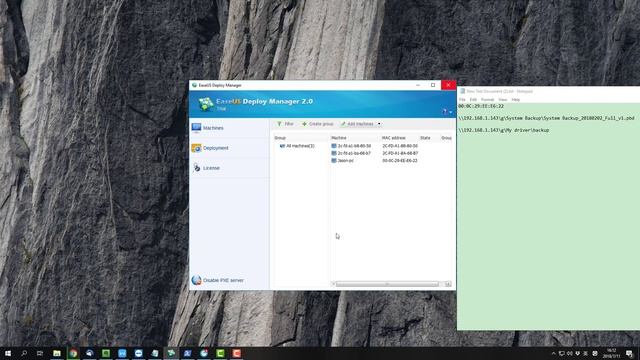
Task: Click the Notepad title bar document icon
Action: point(462,91)
